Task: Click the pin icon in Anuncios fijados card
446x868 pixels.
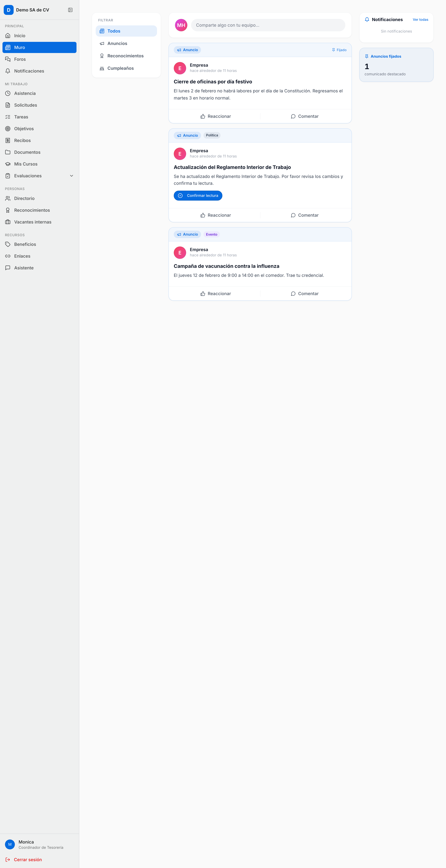Action: [367, 56]
